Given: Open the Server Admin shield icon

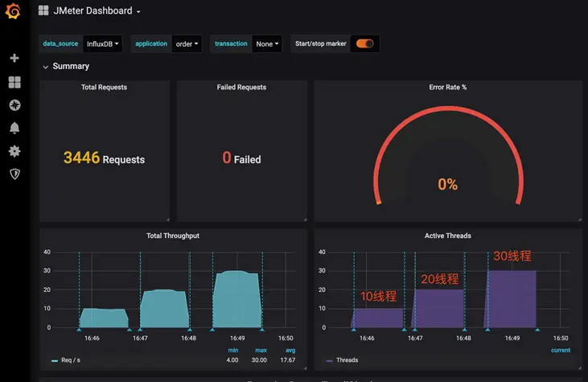Looking at the screenshot, I should click(14, 174).
